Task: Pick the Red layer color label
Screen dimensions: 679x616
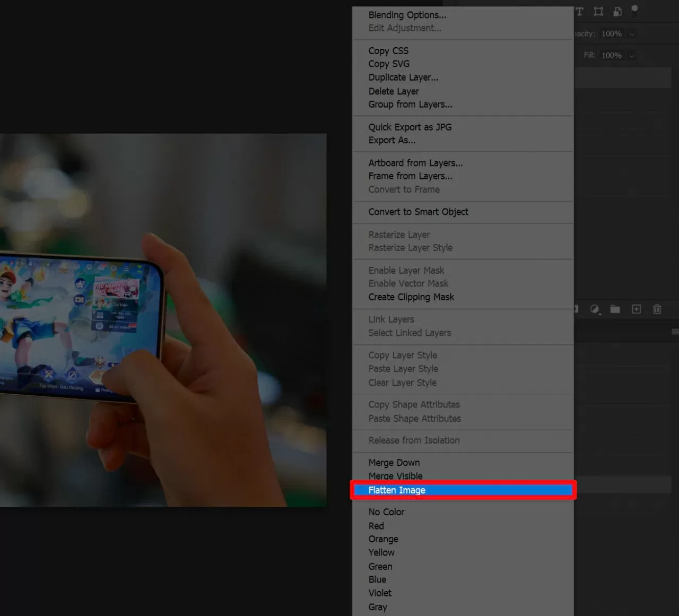Action: tap(376, 526)
